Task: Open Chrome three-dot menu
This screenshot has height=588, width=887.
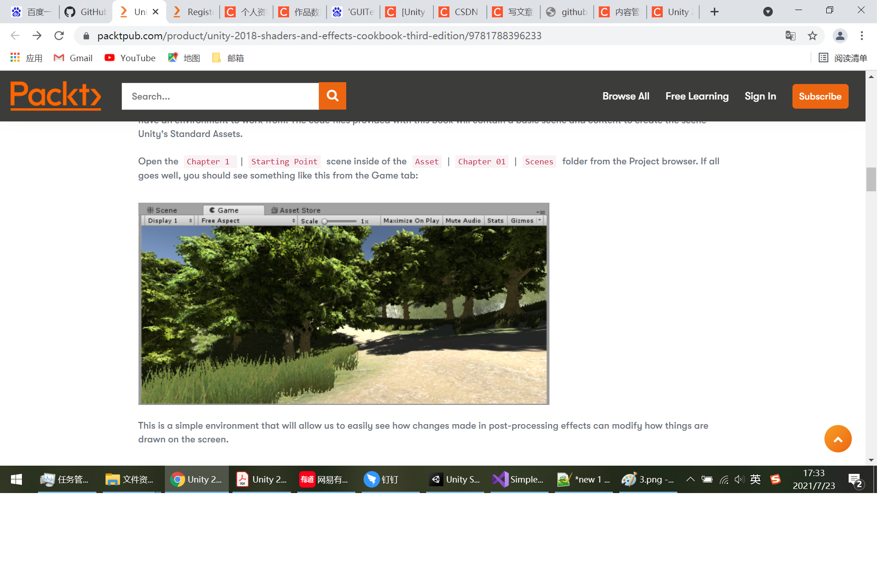Action: 861,36
